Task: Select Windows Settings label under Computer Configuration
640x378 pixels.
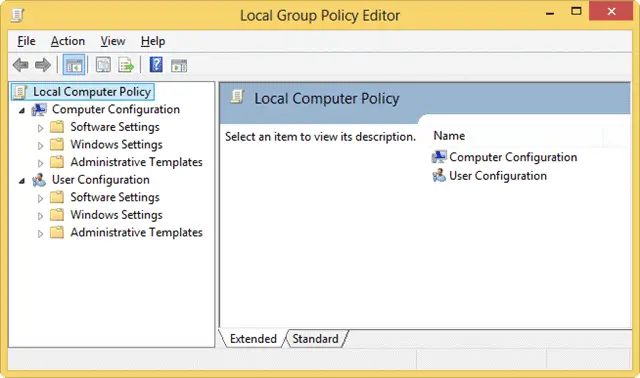Action: 116,145
